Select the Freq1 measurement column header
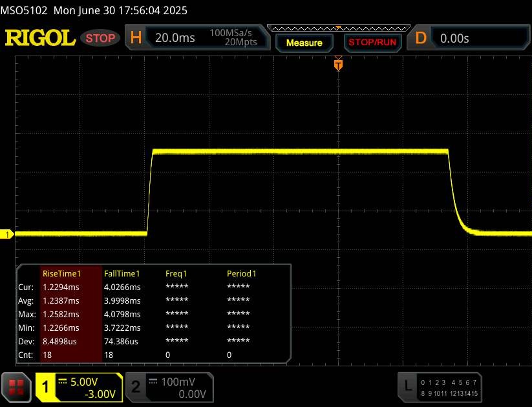The width and height of the screenshot is (532, 407). 176,273
